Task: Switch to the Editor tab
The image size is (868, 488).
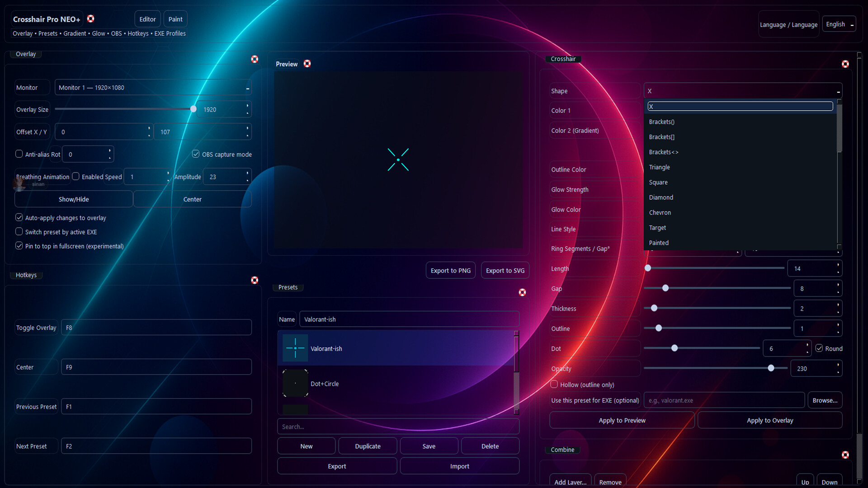Action: click(x=147, y=19)
